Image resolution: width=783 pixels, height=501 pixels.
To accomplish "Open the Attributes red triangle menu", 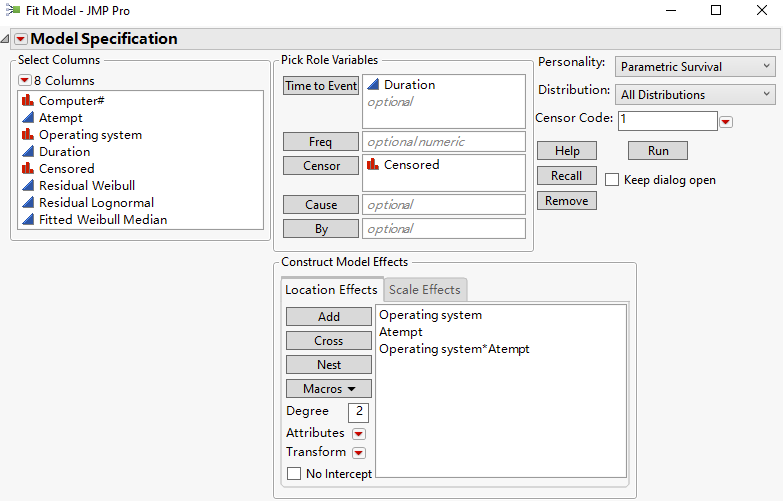I will (358, 434).
